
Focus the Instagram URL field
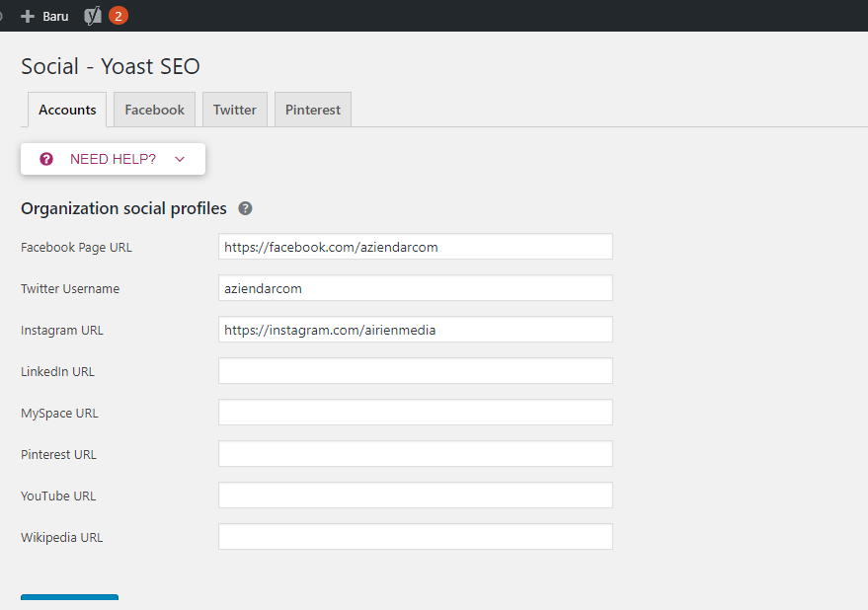click(x=416, y=330)
